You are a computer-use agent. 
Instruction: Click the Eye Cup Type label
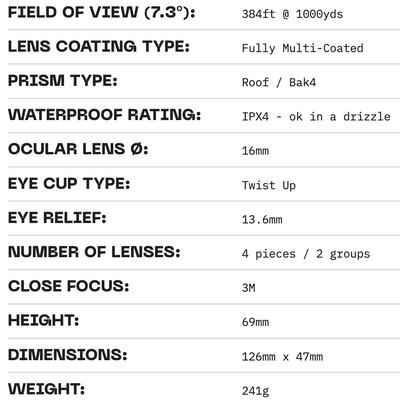pyautogui.click(x=69, y=183)
